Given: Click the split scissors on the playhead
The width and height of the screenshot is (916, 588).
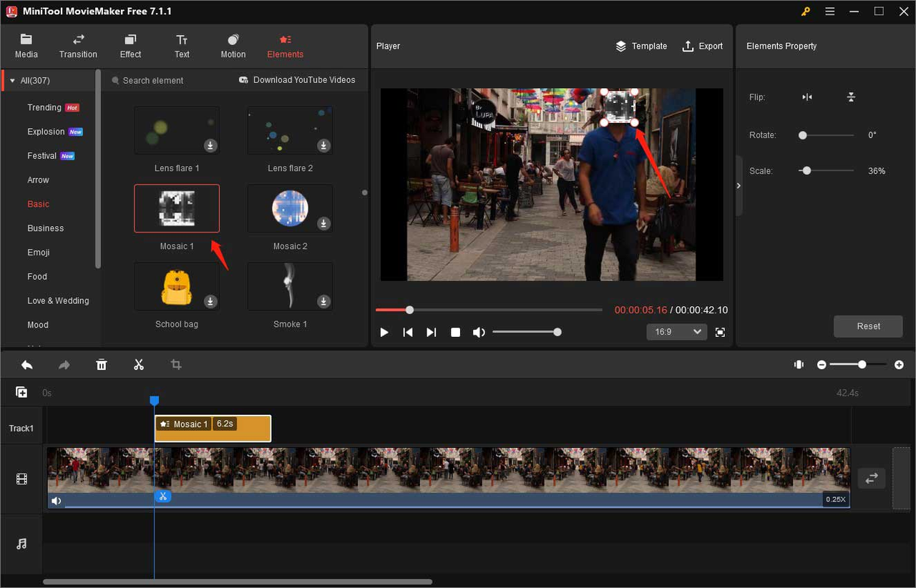Looking at the screenshot, I should point(163,496).
